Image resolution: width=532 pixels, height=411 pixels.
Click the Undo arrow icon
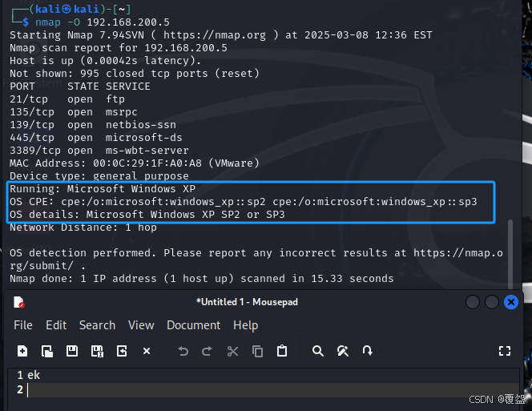point(183,351)
